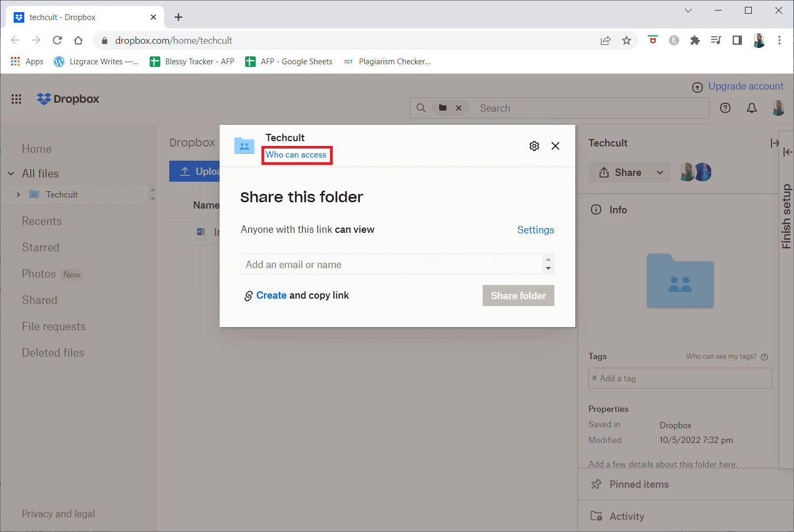794x532 pixels.
Task: Open notifications bell
Action: point(752,108)
